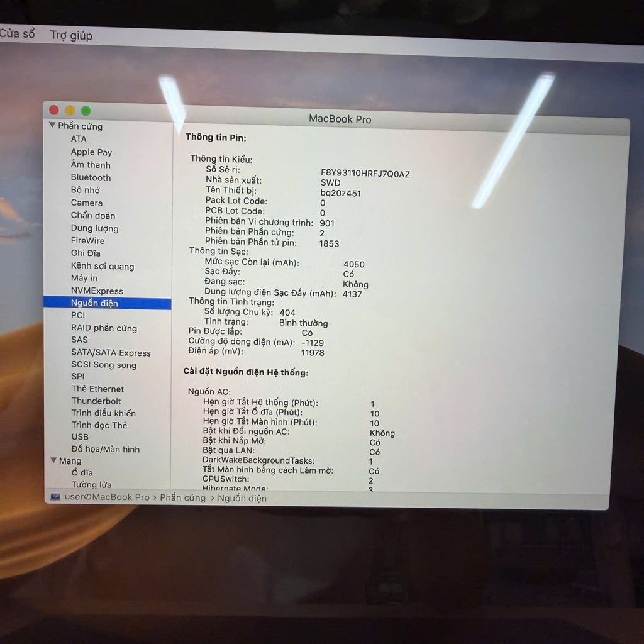Click manufacturer value SWD

pos(330,183)
